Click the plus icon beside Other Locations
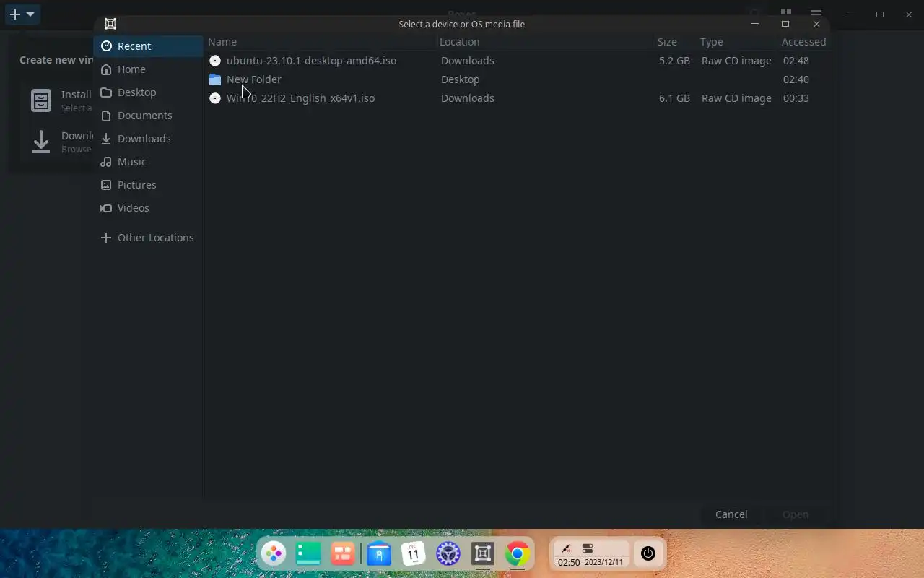Viewport: 924px width, 578px height. [106, 238]
